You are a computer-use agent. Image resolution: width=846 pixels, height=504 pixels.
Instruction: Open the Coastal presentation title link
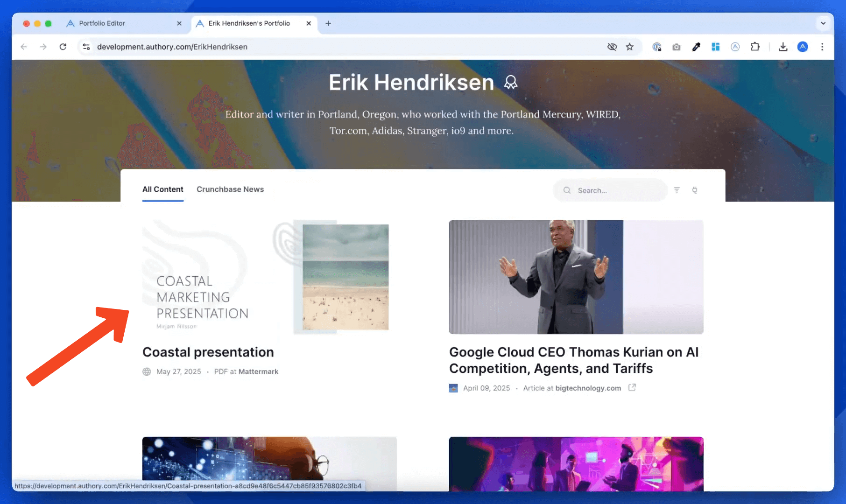pos(208,352)
